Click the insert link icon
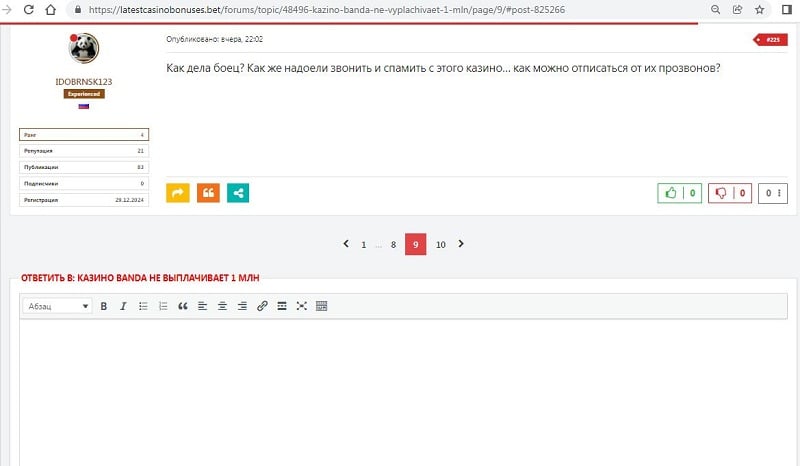Viewport: 800px width, 466px height. [262, 306]
